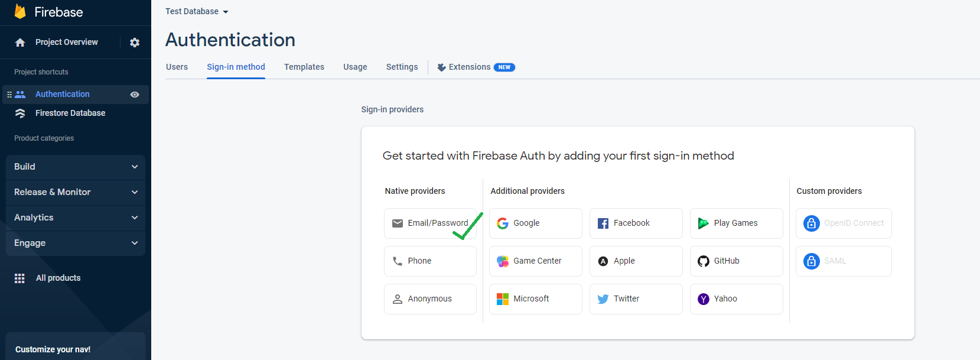Select the Play Games provider
This screenshot has height=360, width=980.
tap(737, 223)
